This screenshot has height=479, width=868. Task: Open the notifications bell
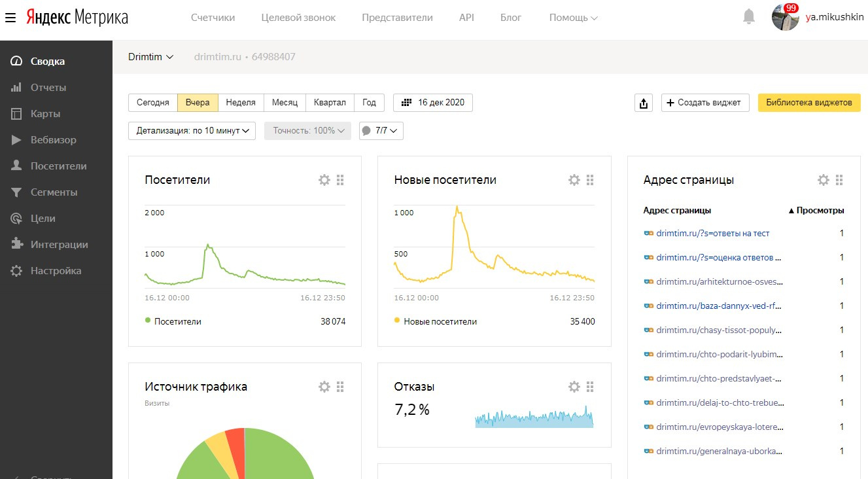(749, 17)
